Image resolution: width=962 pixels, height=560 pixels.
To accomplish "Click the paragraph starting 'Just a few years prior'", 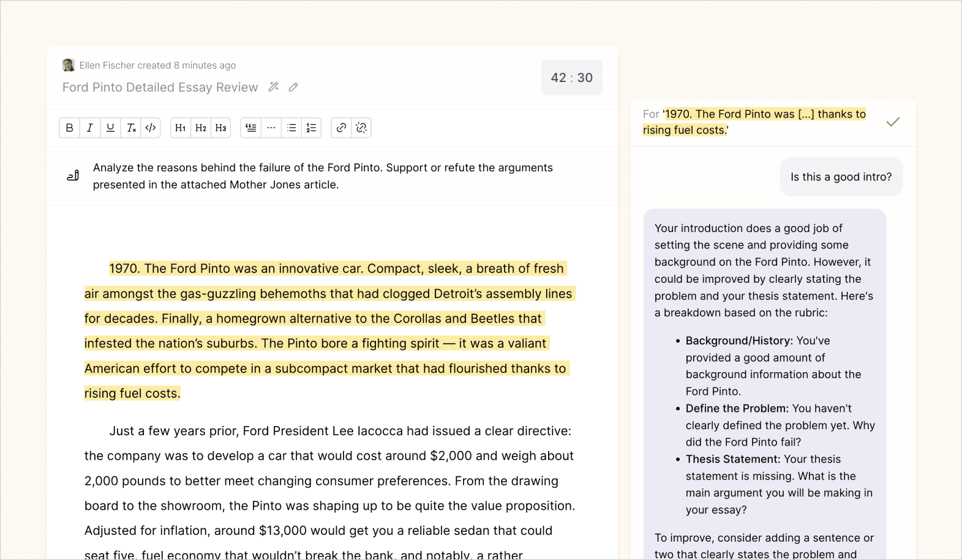I will click(330, 493).
